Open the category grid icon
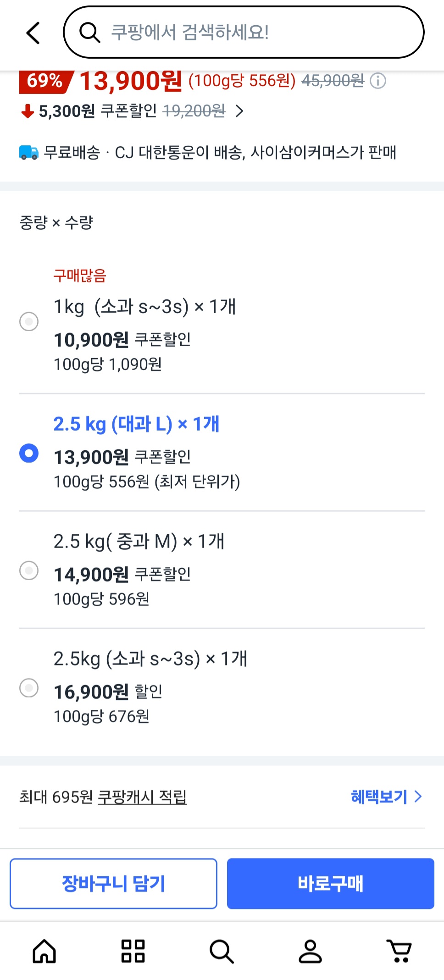Image resolution: width=444 pixels, height=980 pixels. point(133,951)
